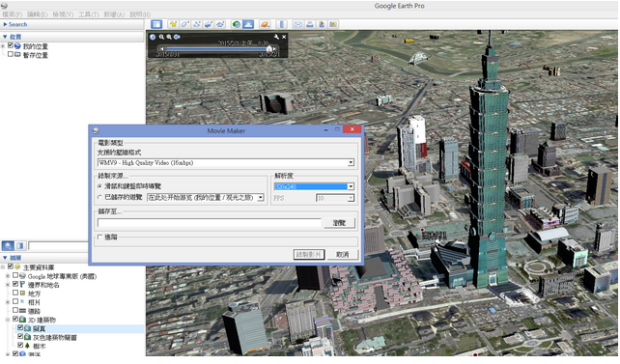This screenshot has width=620, height=364.
Task: Click the time slider animation play icon
Action: pos(177,37)
